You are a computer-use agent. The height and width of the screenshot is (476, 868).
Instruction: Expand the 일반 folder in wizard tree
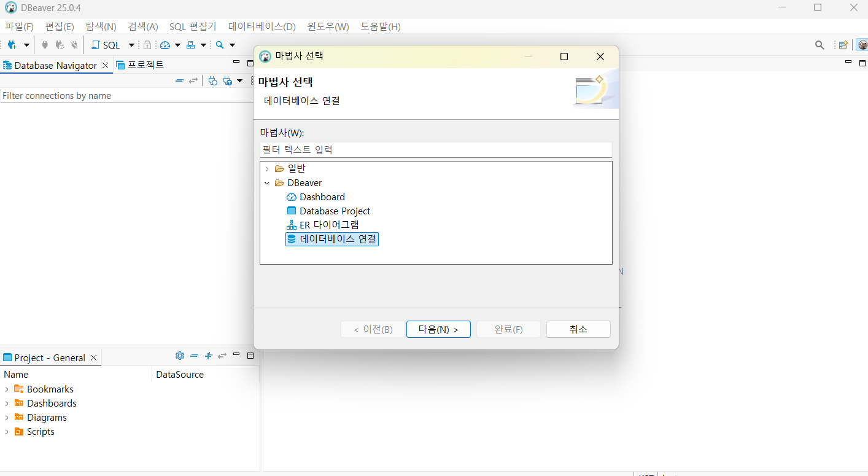(x=267, y=168)
